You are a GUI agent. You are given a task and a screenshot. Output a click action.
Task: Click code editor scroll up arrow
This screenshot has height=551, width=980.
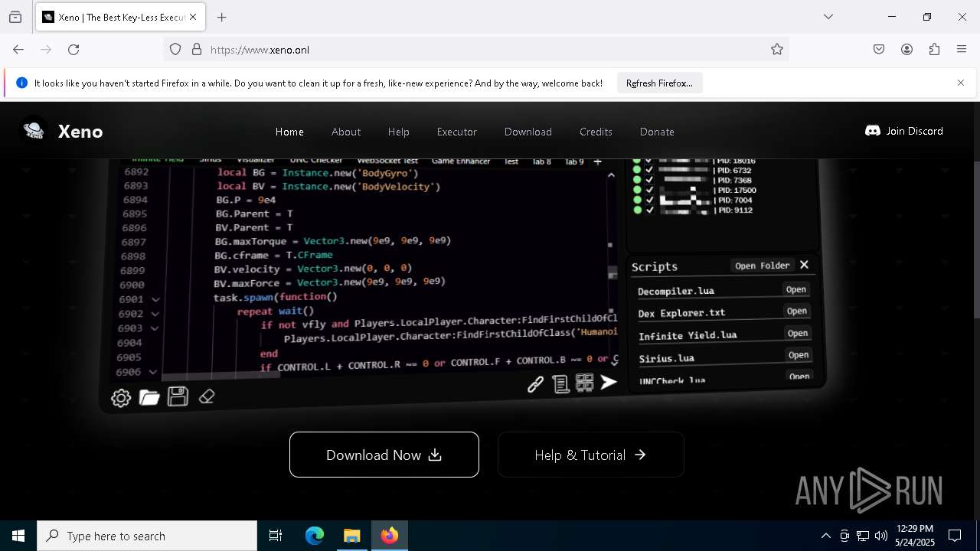click(x=611, y=175)
